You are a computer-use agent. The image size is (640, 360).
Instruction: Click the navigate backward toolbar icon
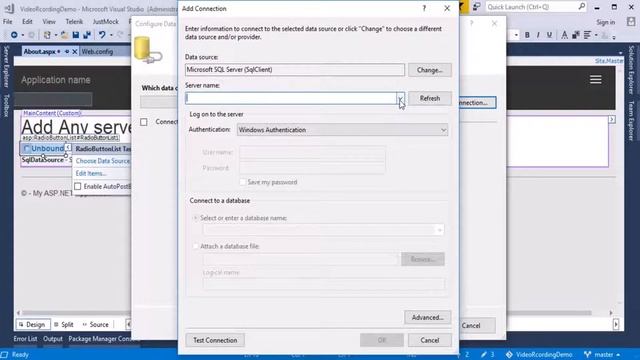click(x=14, y=35)
